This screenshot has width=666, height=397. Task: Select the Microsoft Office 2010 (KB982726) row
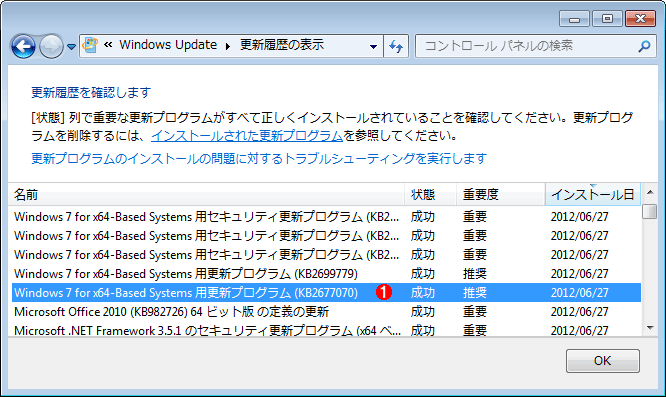tap(326, 312)
